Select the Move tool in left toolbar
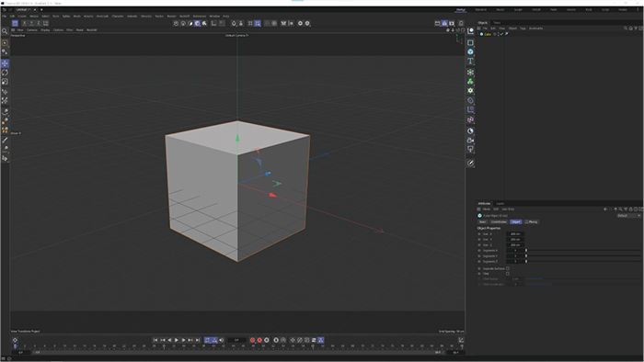This screenshot has height=362, width=644. (5, 63)
